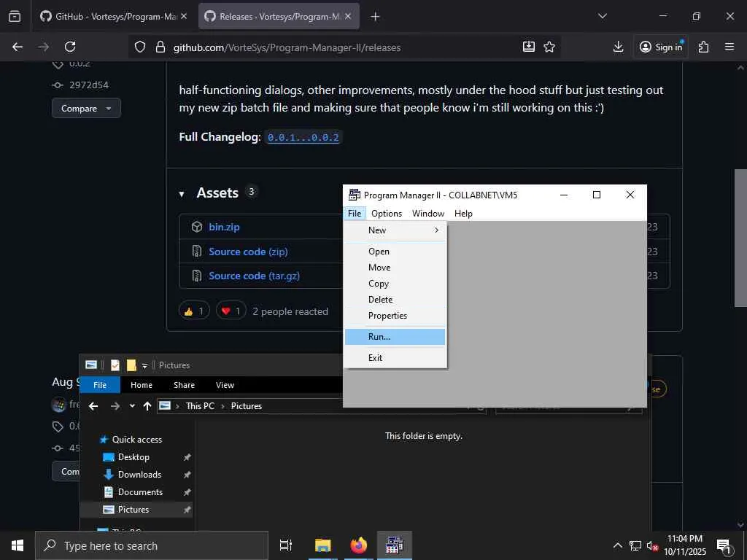
Task: Open Firefox from the taskbar
Action: point(359,545)
